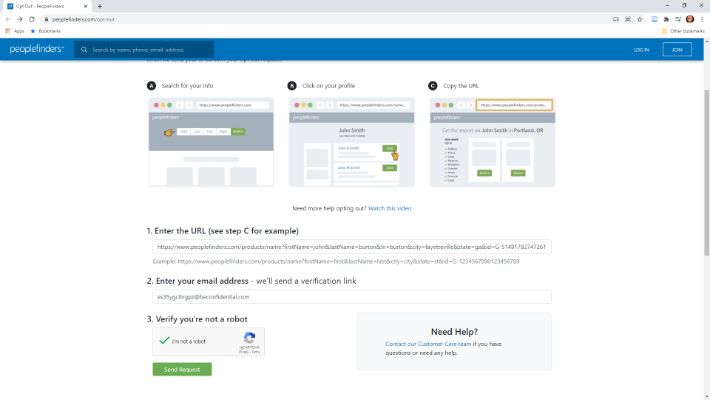
Task: Click the search magnifier icon
Action: click(84, 50)
